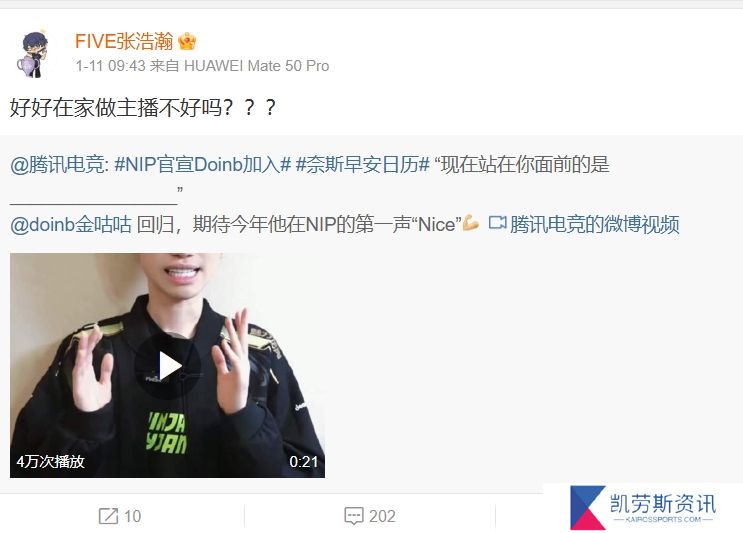
Task: Open FIVE张浩瀚's profile avatar
Action: coord(32,54)
